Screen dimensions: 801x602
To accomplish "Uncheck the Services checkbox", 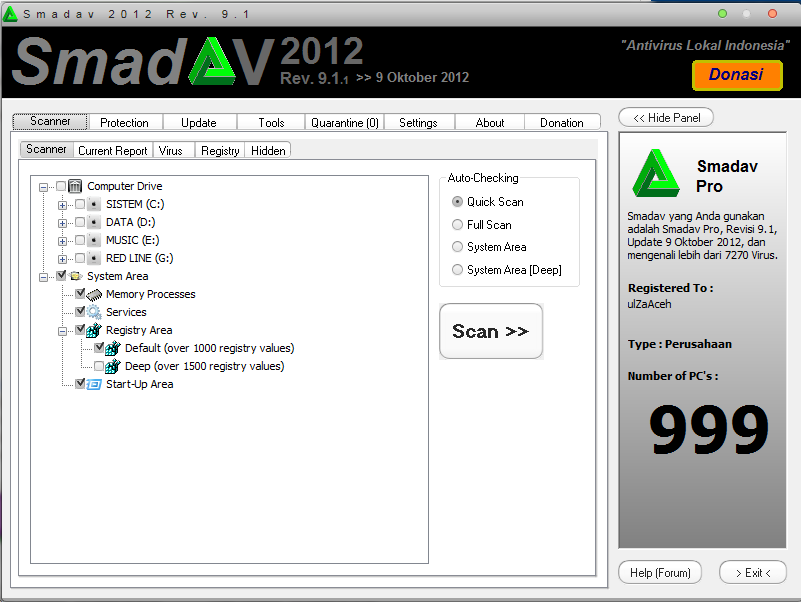I will click(80, 311).
